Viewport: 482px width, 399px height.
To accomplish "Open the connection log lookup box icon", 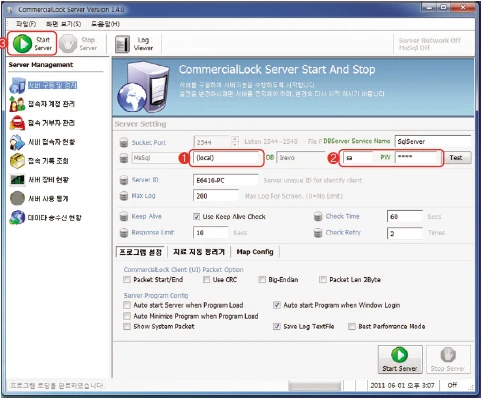I will 17,161.
